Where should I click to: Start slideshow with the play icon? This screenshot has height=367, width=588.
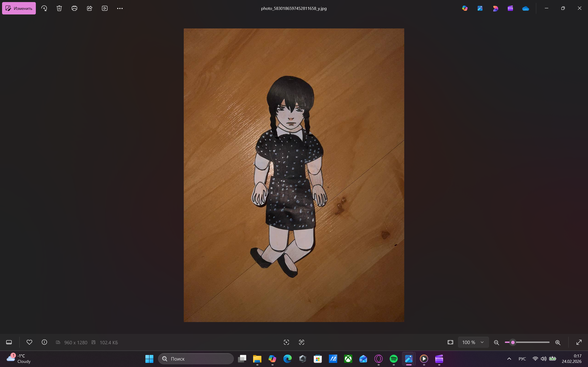[105, 8]
